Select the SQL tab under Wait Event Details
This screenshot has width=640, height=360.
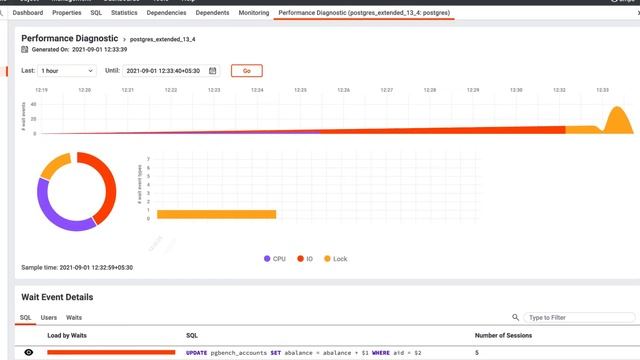(25, 317)
